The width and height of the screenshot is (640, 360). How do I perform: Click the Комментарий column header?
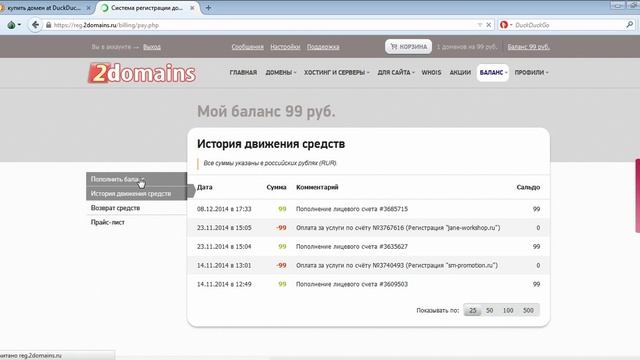click(x=317, y=187)
